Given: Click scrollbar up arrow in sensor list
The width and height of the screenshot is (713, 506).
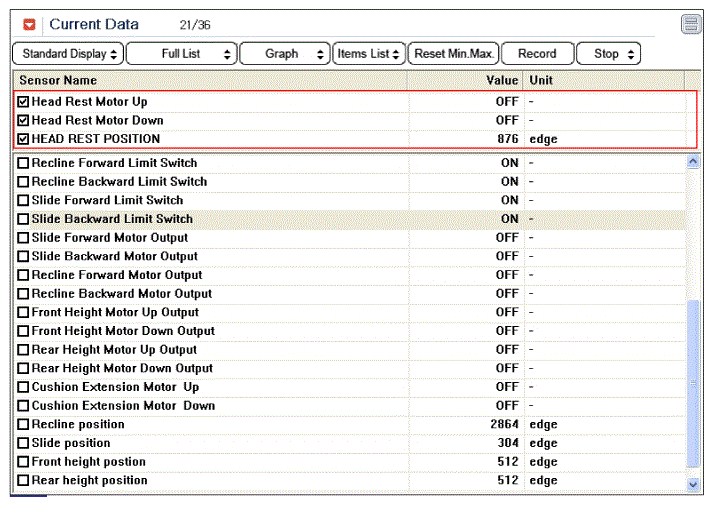Looking at the screenshot, I should [693, 162].
